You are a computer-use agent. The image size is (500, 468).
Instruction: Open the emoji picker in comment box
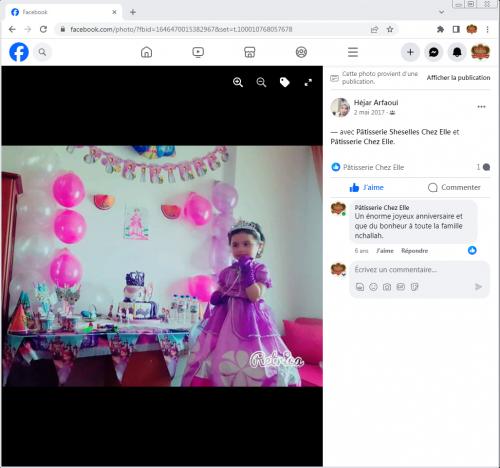tap(373, 287)
